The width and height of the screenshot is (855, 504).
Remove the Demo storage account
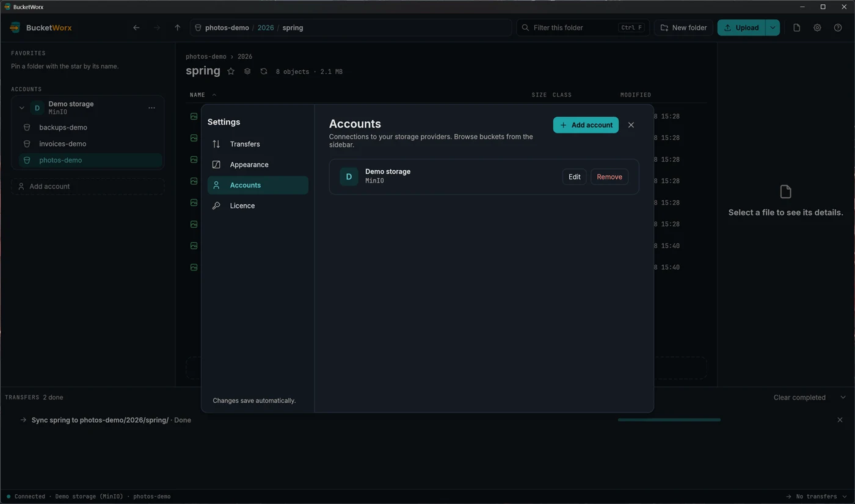tap(609, 177)
